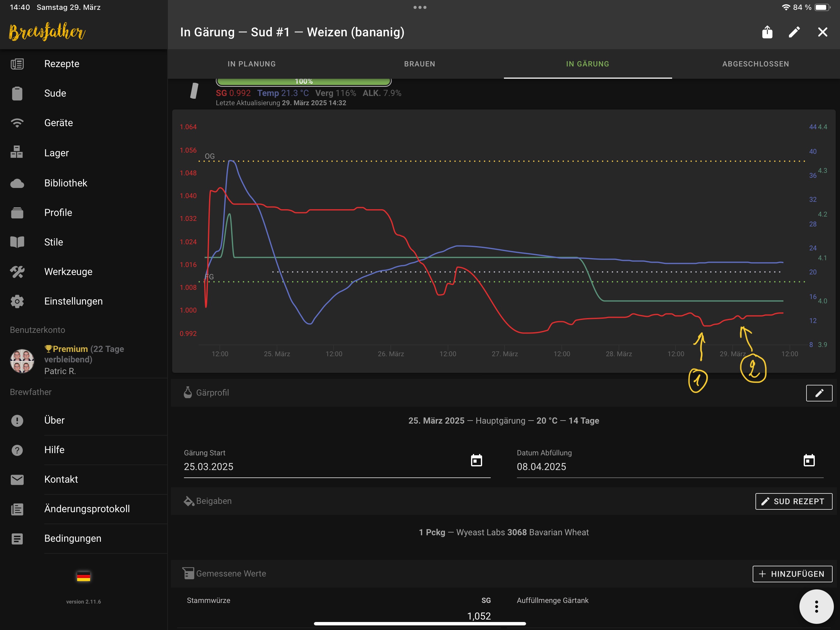The height and width of the screenshot is (630, 840).
Task: Click the SUD REZEPT button
Action: [794, 501]
